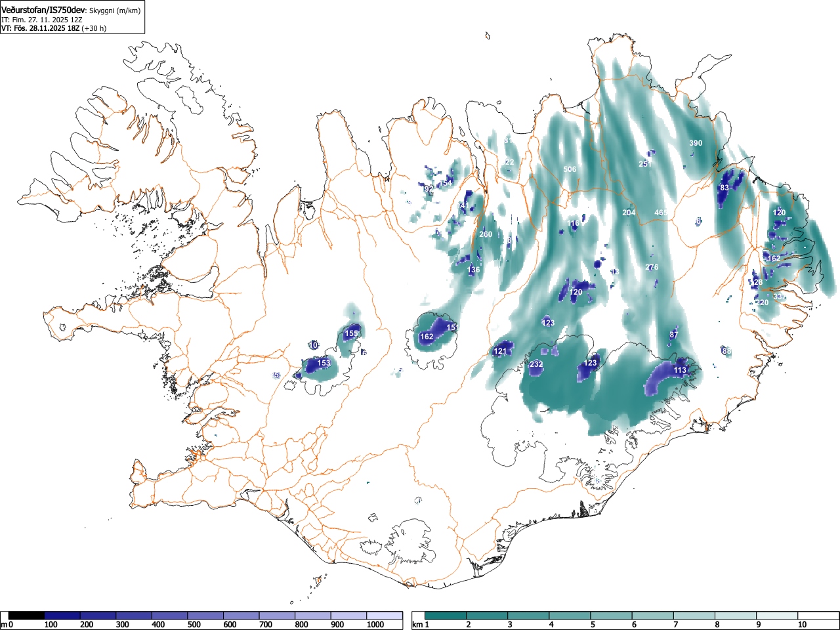The height and width of the screenshot is (630, 840).
Task: Click the 260 visibility value on the map
Action: tap(486, 234)
